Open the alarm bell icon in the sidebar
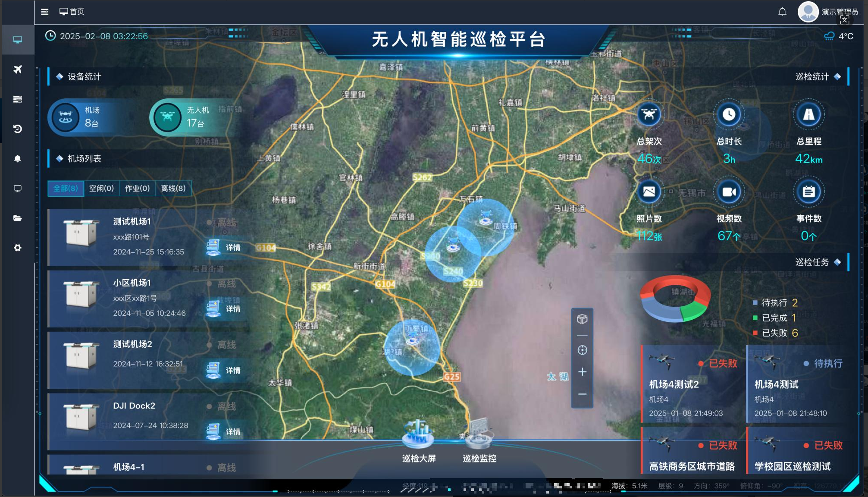This screenshot has width=868, height=497. 18,159
